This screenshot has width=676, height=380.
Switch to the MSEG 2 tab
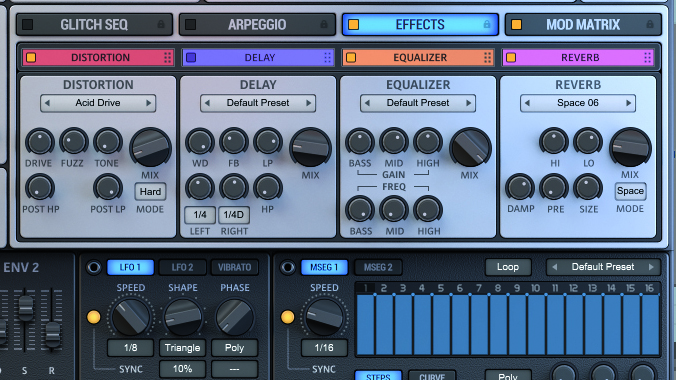click(378, 267)
